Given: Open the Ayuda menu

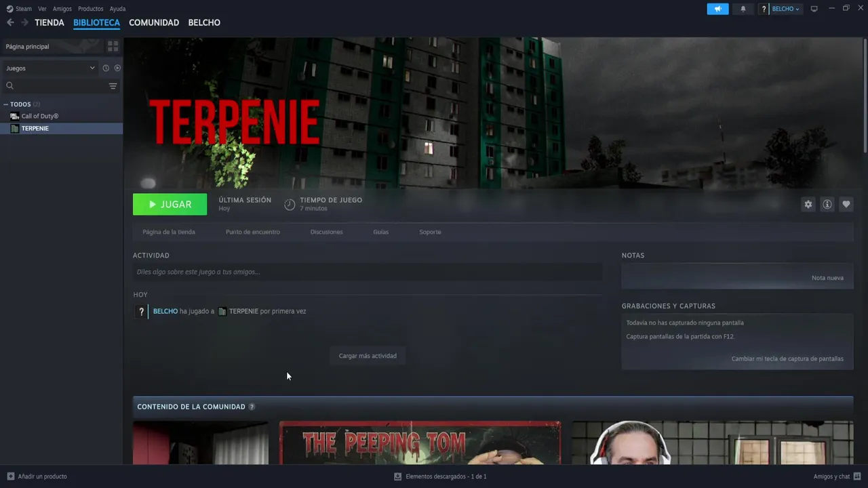Looking at the screenshot, I should coord(117,9).
